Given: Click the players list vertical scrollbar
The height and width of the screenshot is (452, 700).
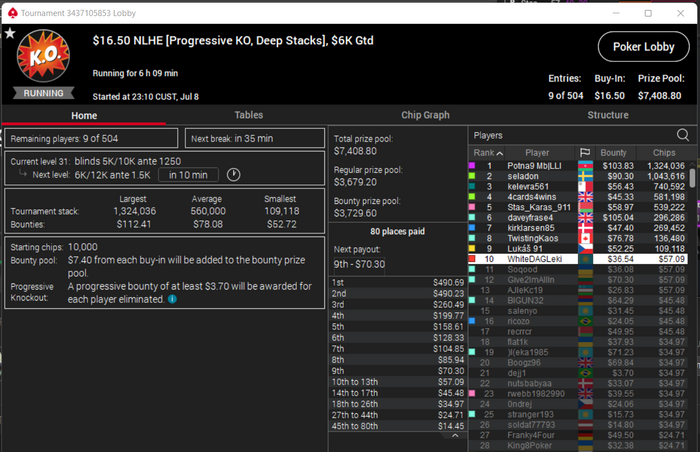Looking at the screenshot, I should [692, 178].
